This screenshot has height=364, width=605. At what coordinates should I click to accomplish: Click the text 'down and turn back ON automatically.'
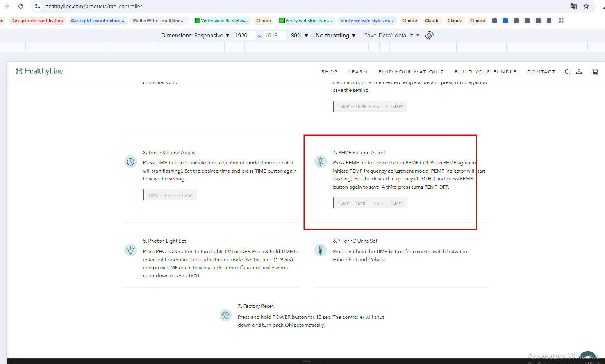pyautogui.click(x=282, y=325)
